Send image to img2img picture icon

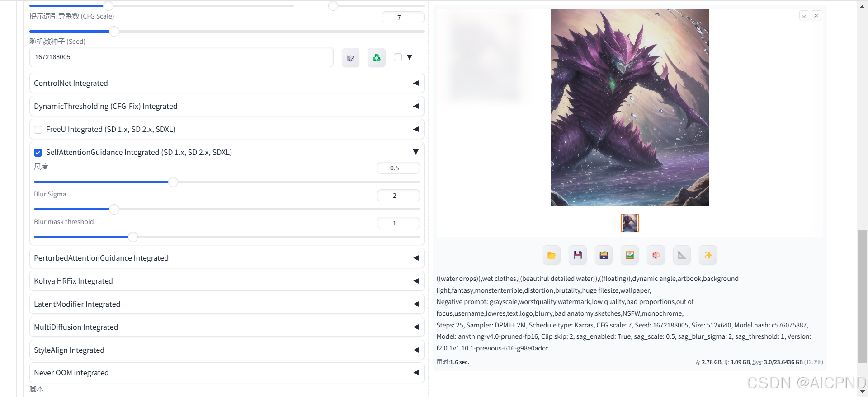click(630, 255)
